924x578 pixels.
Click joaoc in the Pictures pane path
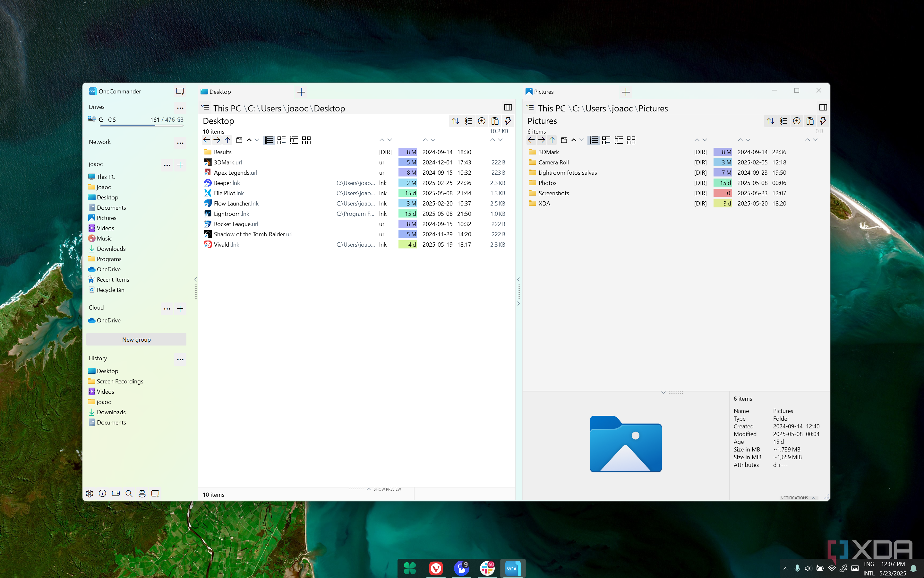pyautogui.click(x=622, y=109)
